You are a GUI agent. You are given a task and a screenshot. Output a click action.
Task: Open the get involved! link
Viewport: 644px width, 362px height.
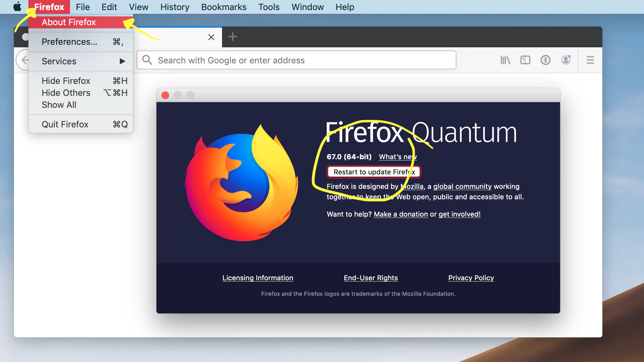point(460,214)
